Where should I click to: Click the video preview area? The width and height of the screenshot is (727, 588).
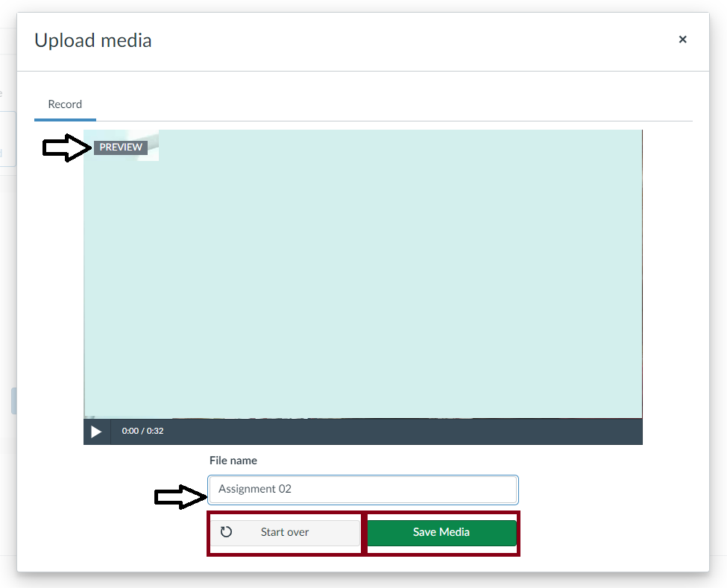click(363, 274)
